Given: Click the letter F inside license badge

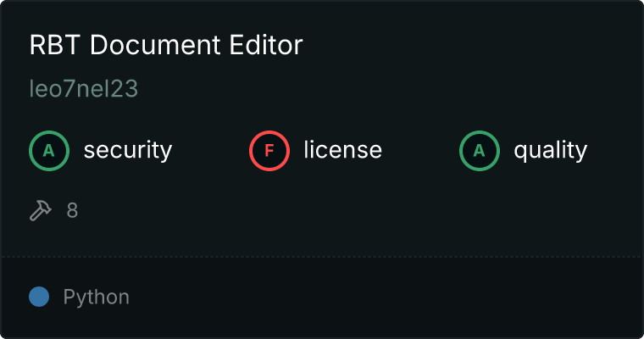Looking at the screenshot, I should [269, 151].
